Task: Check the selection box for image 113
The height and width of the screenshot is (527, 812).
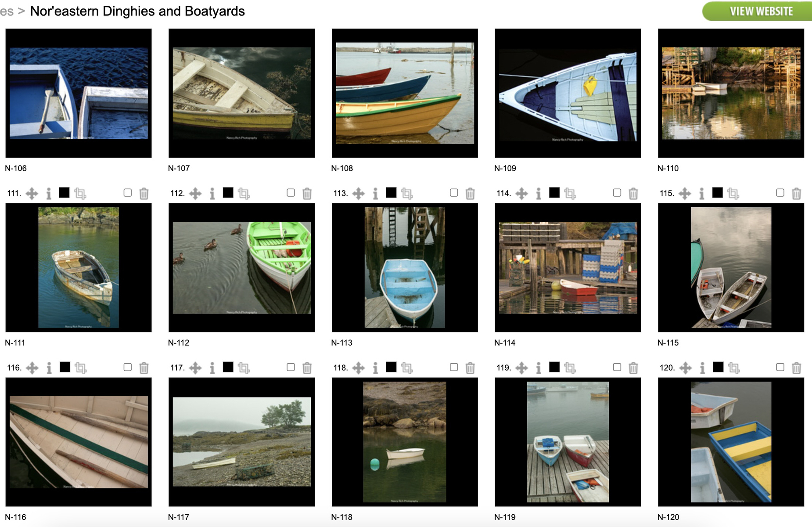Action: (x=454, y=192)
